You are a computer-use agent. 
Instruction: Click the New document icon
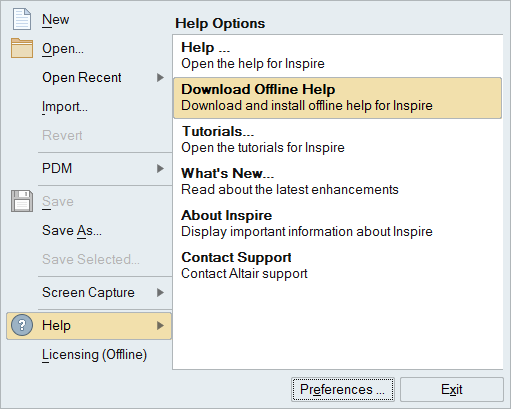point(22,20)
